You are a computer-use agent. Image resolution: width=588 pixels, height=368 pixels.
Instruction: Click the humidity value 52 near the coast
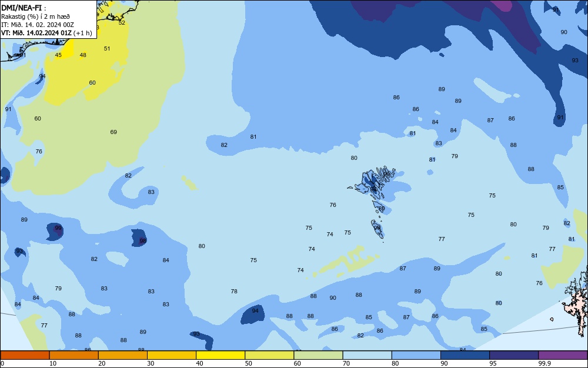tap(122, 22)
